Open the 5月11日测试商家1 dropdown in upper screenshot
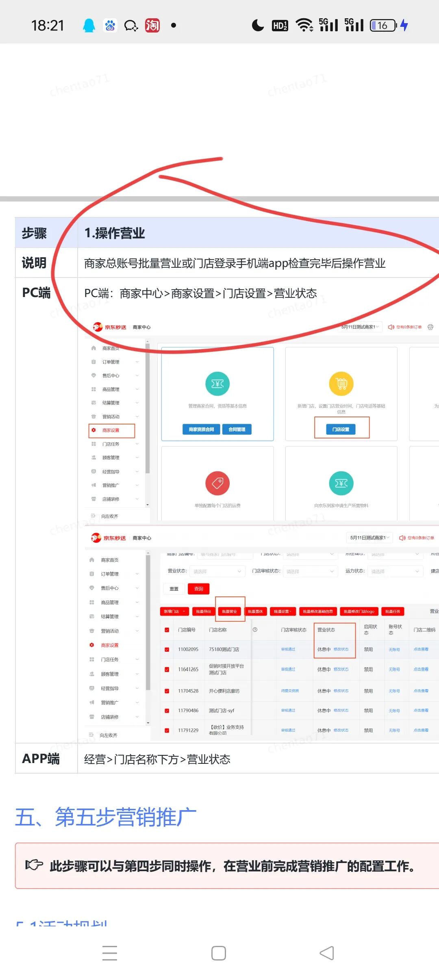439x980 pixels. pos(361,327)
